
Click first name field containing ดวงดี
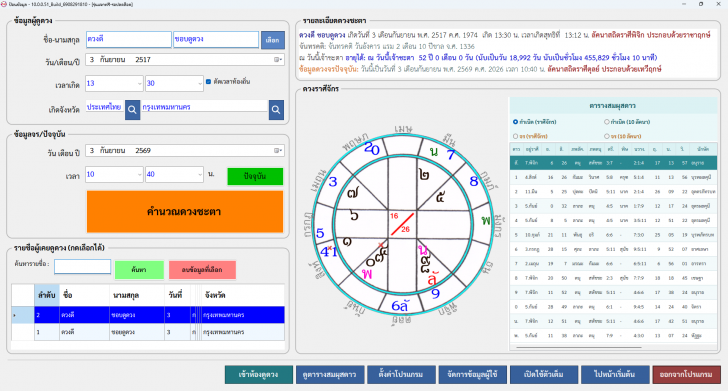click(x=129, y=39)
